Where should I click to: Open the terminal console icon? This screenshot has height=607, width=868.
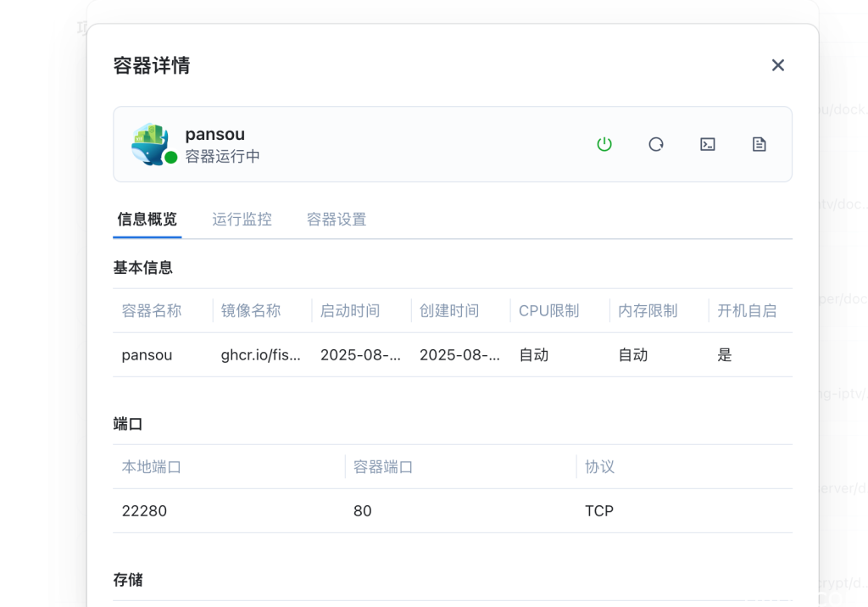pos(708,144)
